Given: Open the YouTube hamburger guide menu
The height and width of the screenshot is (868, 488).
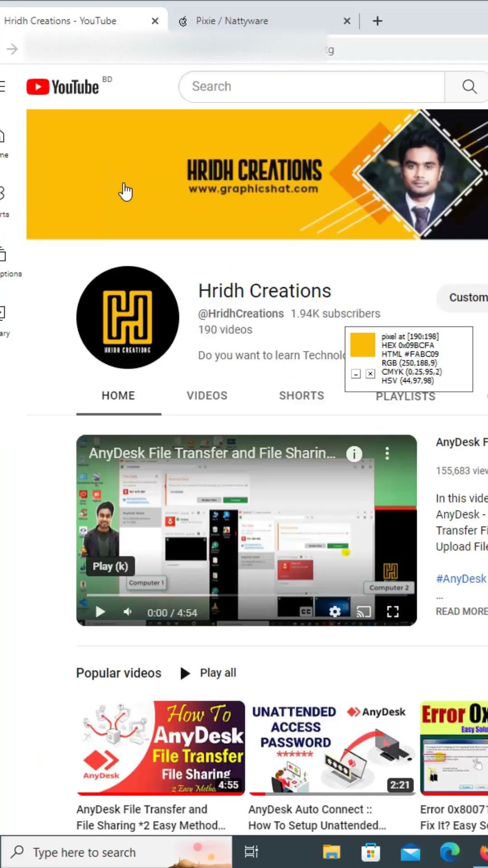Looking at the screenshot, I should tap(2, 86).
